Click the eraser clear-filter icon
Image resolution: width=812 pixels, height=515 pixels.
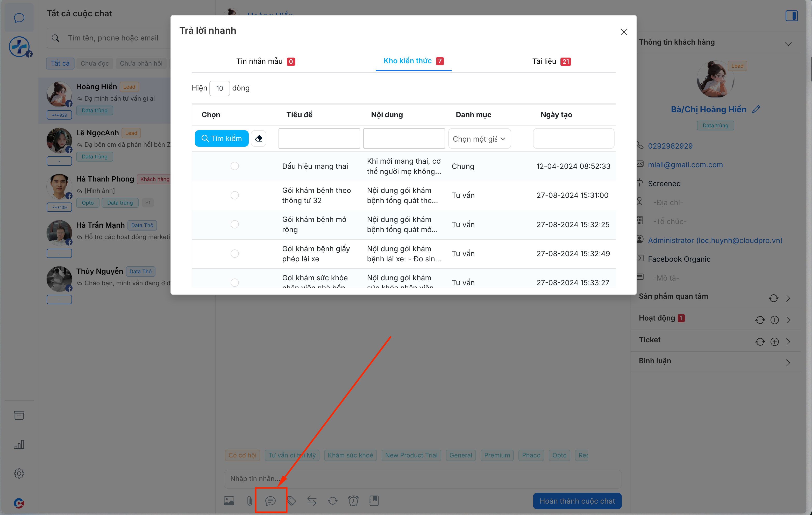259,138
